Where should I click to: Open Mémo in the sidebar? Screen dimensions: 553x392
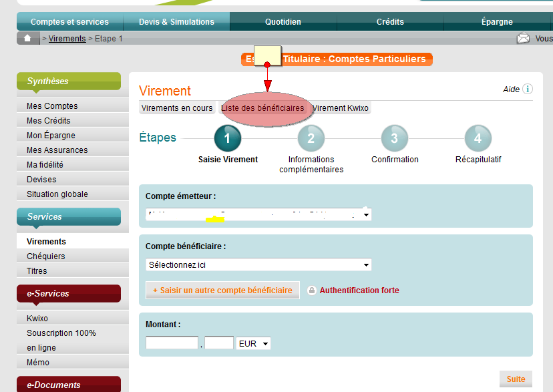[x=73, y=363]
